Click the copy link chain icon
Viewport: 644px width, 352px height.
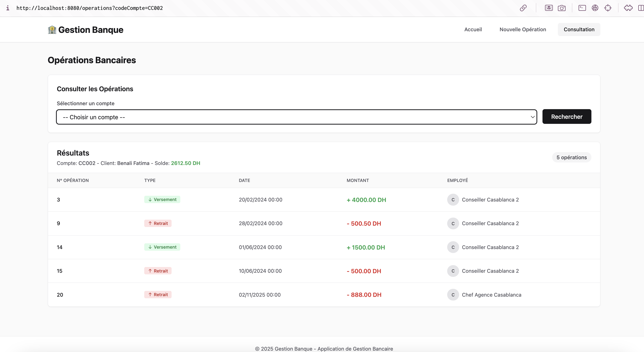tap(523, 8)
